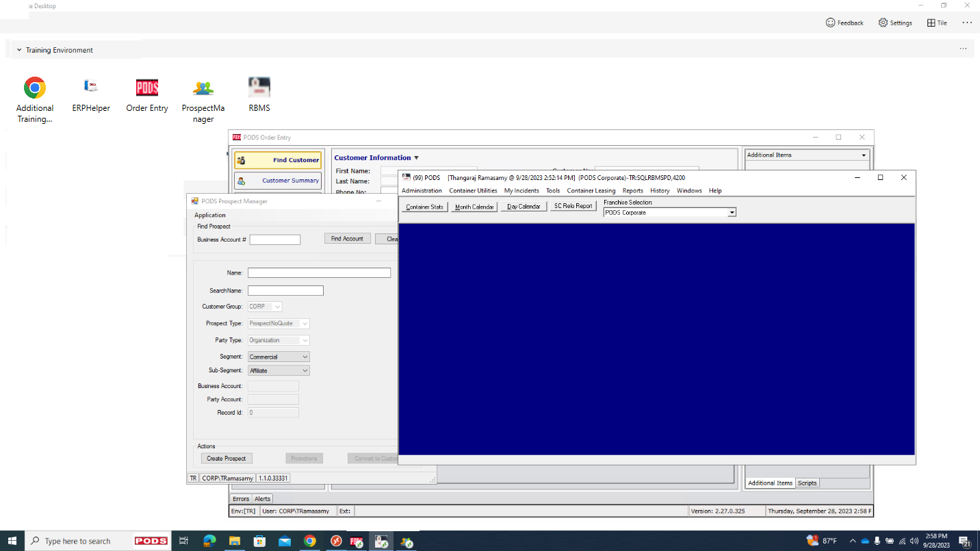Image resolution: width=980 pixels, height=551 pixels.
Task: Expand the Customer Information header arrow
Action: pyautogui.click(x=416, y=158)
